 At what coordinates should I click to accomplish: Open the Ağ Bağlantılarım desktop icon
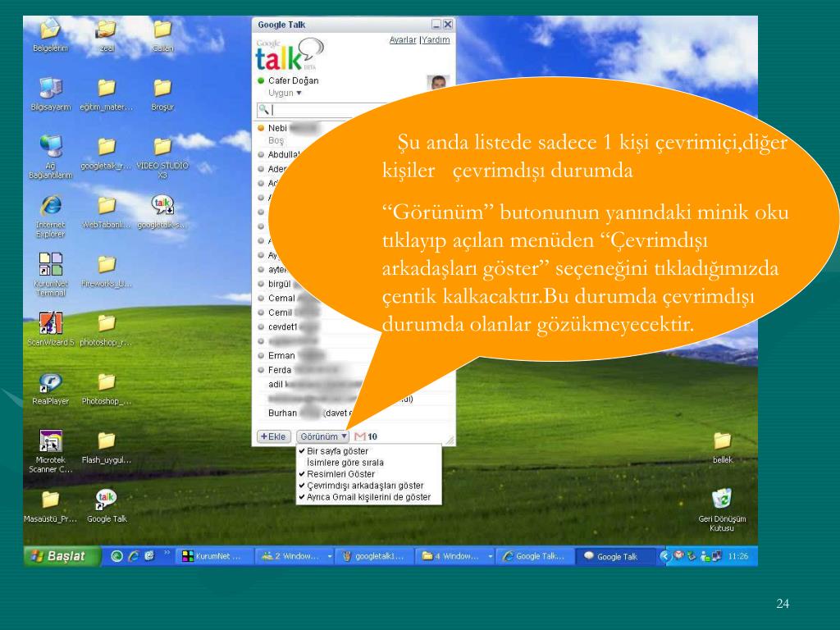[50, 157]
